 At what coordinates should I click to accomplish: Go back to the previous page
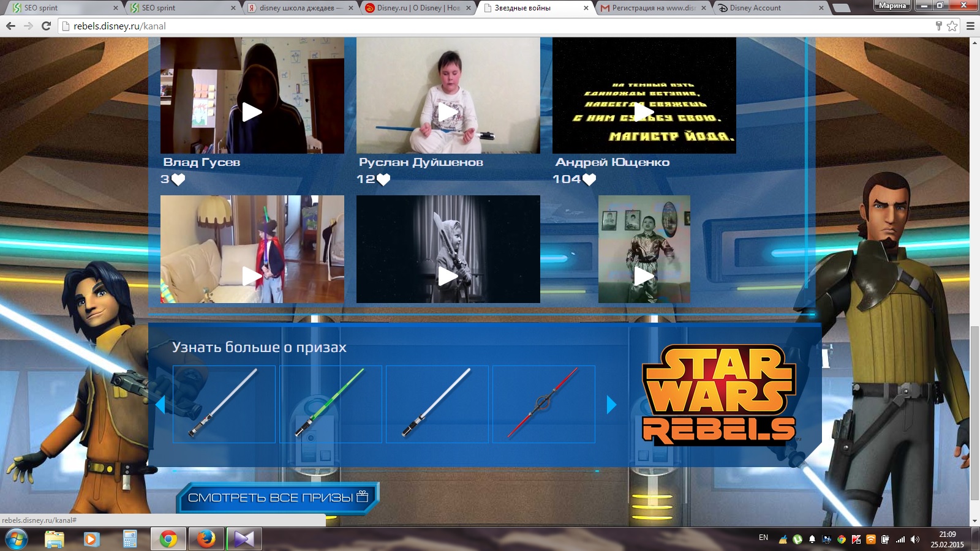(10, 26)
